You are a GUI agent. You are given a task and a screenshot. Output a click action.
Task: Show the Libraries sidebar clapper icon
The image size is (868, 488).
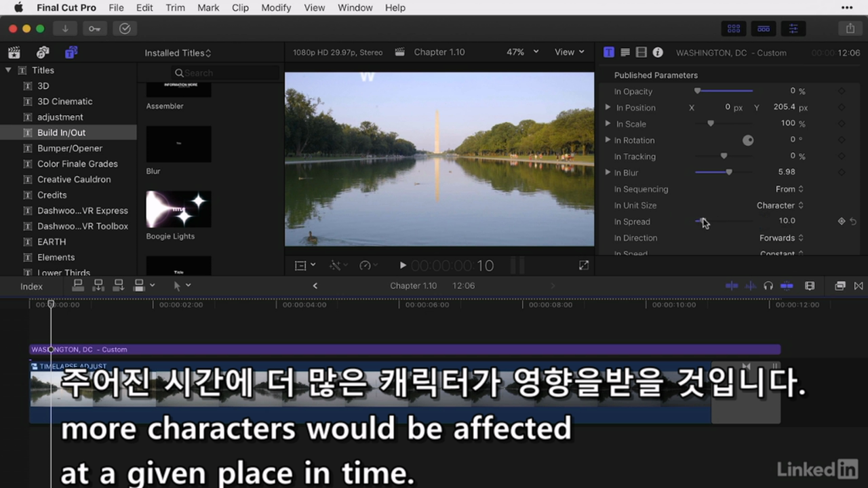(x=14, y=52)
